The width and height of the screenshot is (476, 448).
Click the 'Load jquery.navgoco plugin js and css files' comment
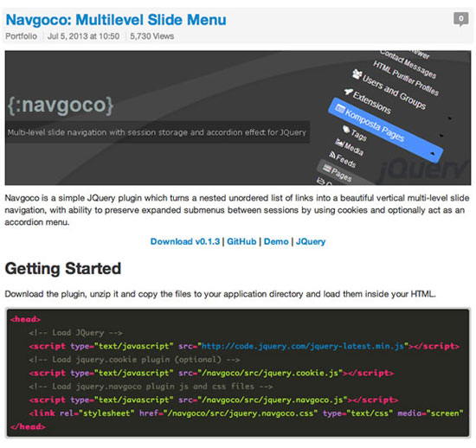(x=151, y=387)
